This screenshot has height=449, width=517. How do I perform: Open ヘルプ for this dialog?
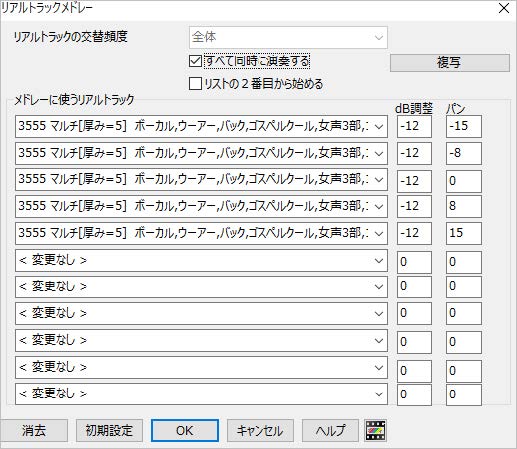click(x=330, y=430)
